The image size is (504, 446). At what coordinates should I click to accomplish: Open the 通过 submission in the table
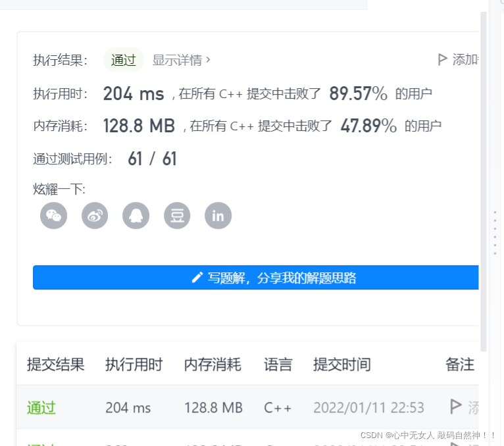(41, 408)
